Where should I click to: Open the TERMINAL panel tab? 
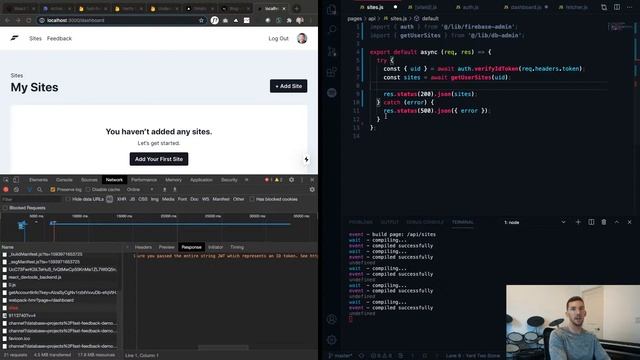[x=462, y=222]
